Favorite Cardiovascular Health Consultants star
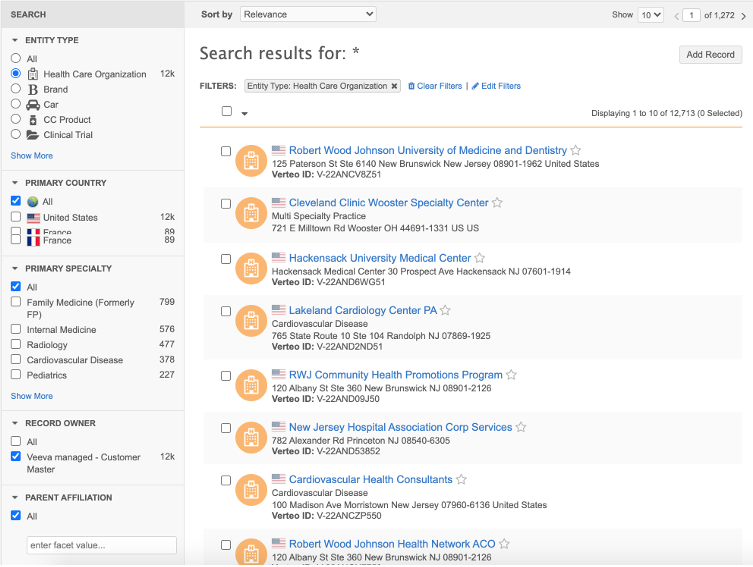 [461, 479]
